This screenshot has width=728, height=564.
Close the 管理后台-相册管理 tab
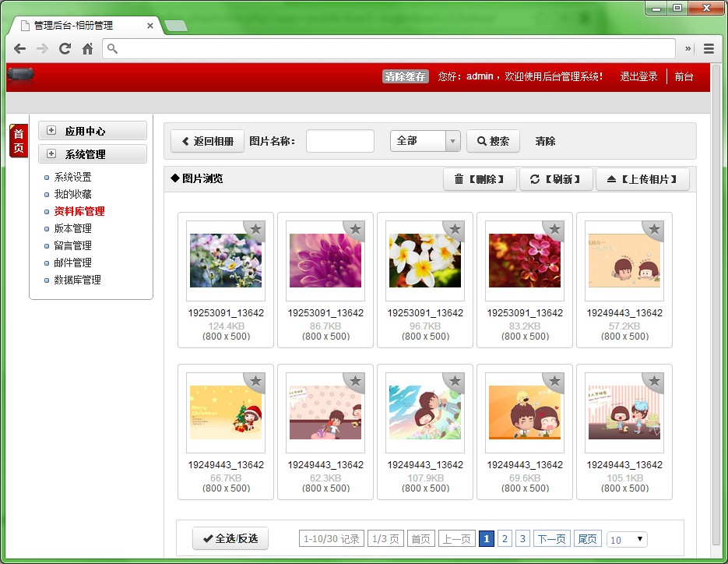150,26
